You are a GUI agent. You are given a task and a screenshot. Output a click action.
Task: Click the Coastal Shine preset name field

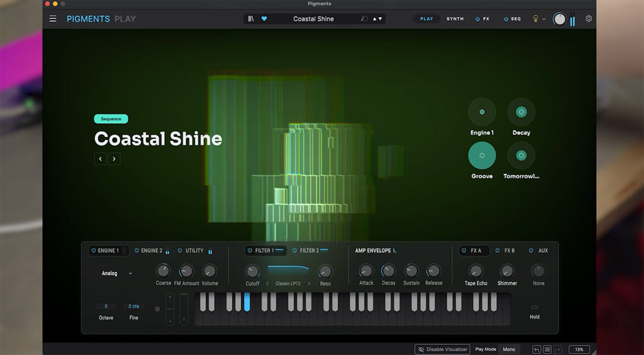tap(313, 19)
